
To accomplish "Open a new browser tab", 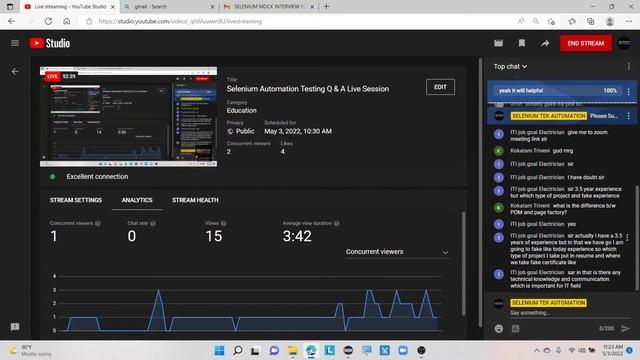I will click(x=327, y=7).
